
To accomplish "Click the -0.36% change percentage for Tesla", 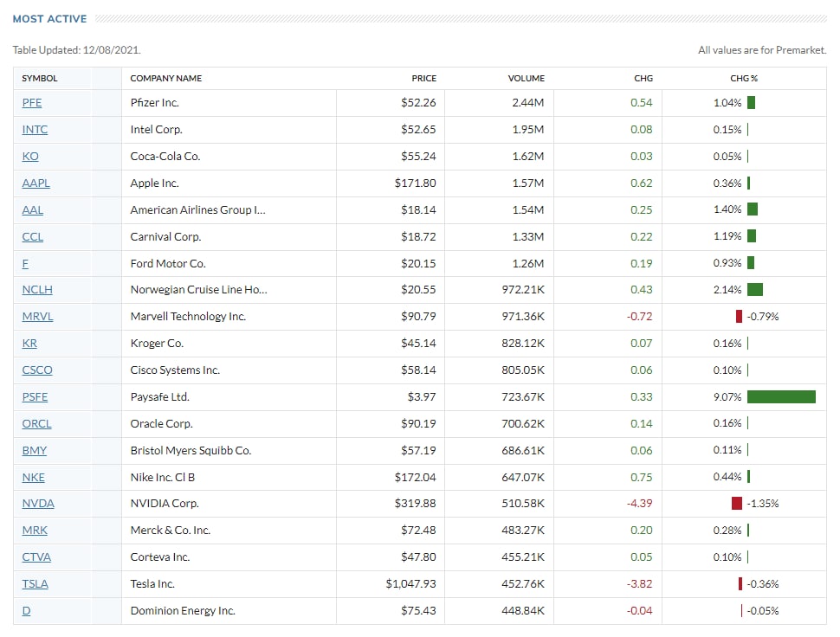I will click(763, 583).
